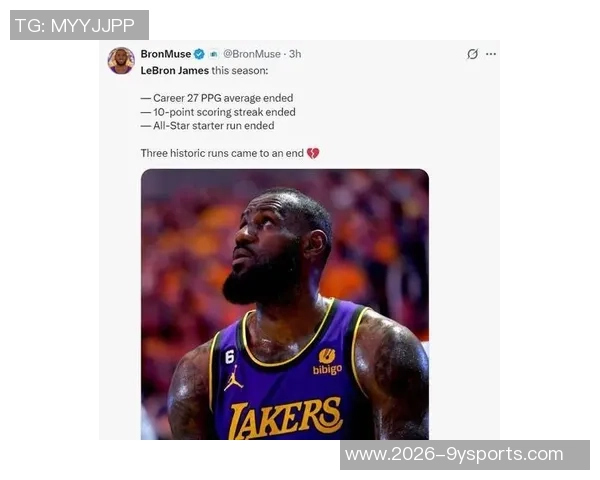Select the All-Star starter run line
600x480 pixels.
207,126
